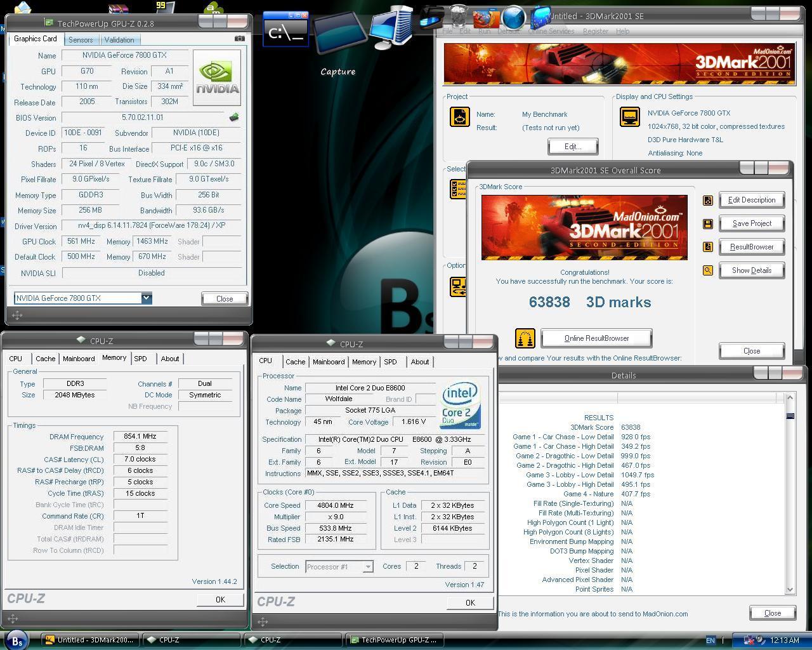Open the Cache tab in right CPU-Z
Screen dimensions: 812x650
pyautogui.click(x=295, y=362)
